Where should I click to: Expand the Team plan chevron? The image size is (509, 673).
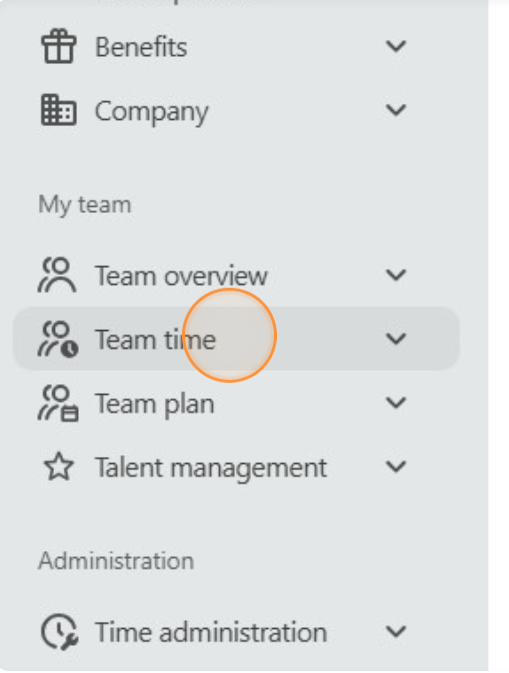pos(396,403)
